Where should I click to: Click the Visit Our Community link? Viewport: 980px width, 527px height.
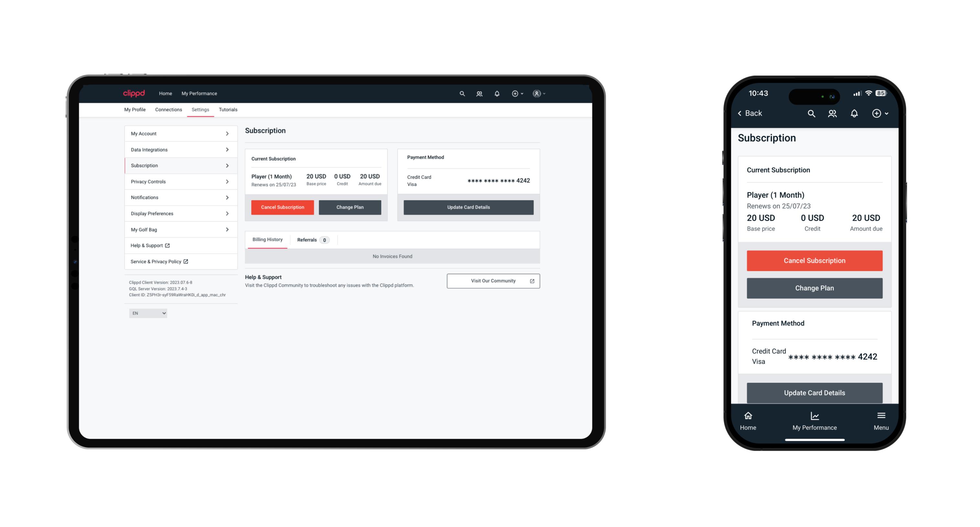click(x=491, y=280)
